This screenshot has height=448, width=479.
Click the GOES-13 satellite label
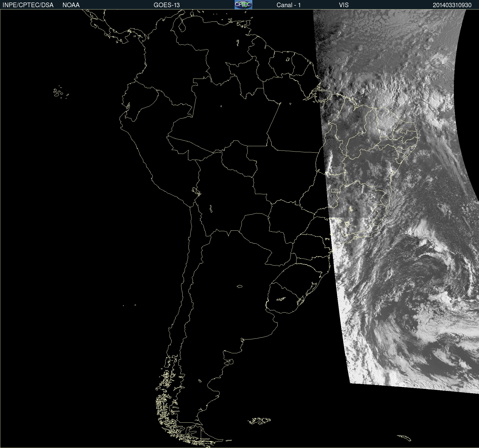tap(167, 5)
